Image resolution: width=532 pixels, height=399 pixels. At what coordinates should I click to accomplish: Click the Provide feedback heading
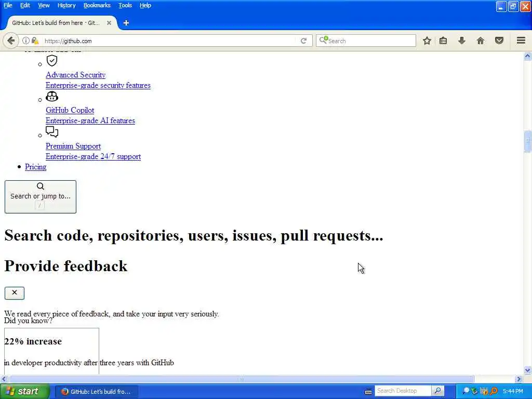pyautogui.click(x=66, y=265)
